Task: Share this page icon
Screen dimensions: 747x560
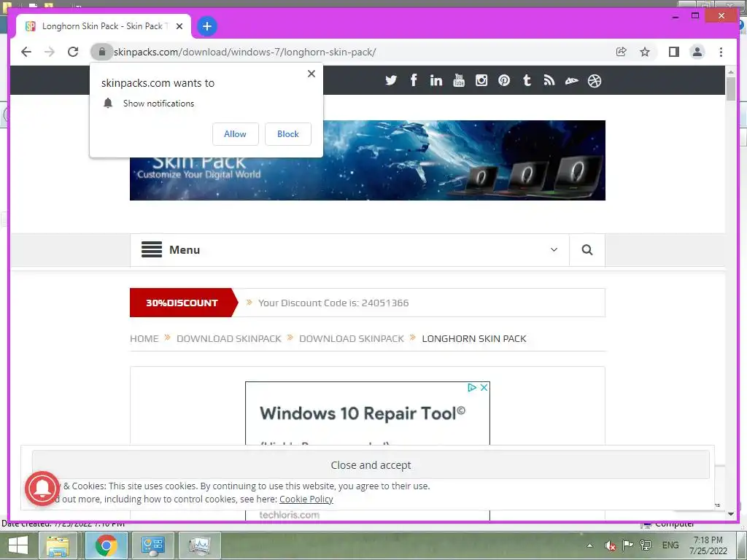Action: pyautogui.click(x=622, y=52)
